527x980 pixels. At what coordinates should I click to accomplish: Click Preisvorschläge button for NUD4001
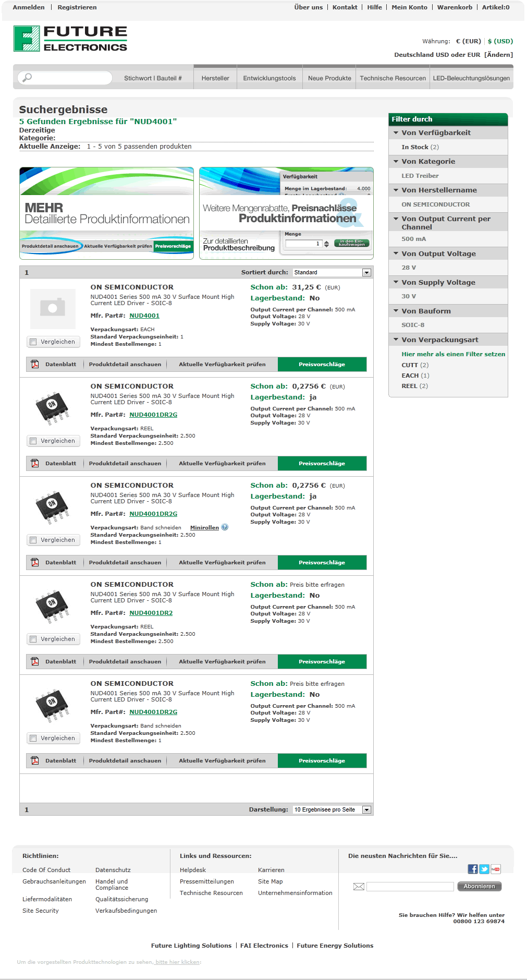(x=322, y=364)
